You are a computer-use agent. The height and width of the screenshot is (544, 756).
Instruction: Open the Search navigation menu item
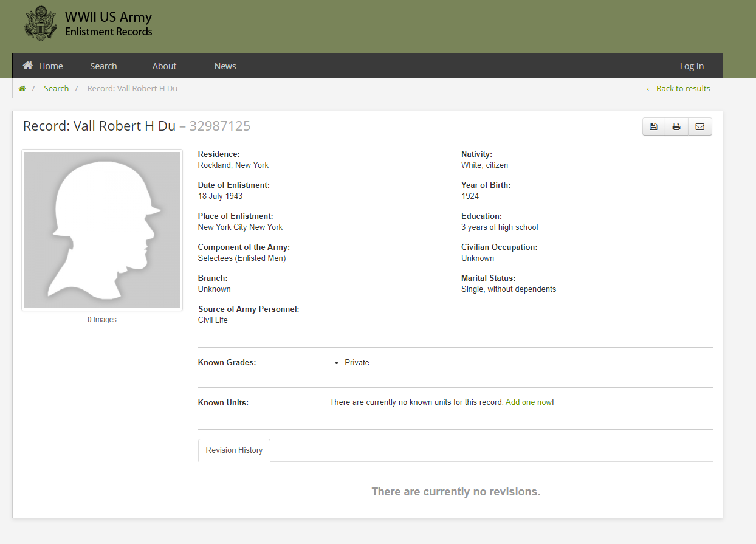pyautogui.click(x=103, y=66)
